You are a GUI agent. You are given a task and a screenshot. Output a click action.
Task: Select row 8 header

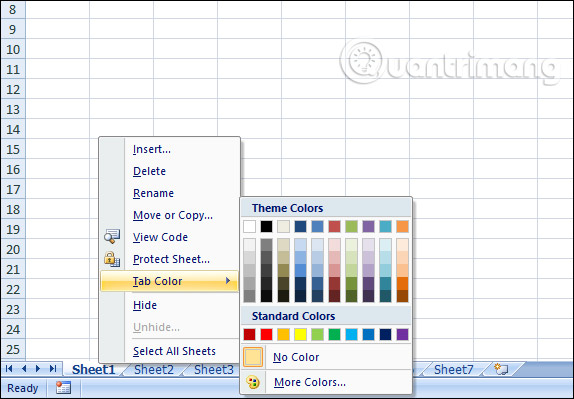pos(13,9)
